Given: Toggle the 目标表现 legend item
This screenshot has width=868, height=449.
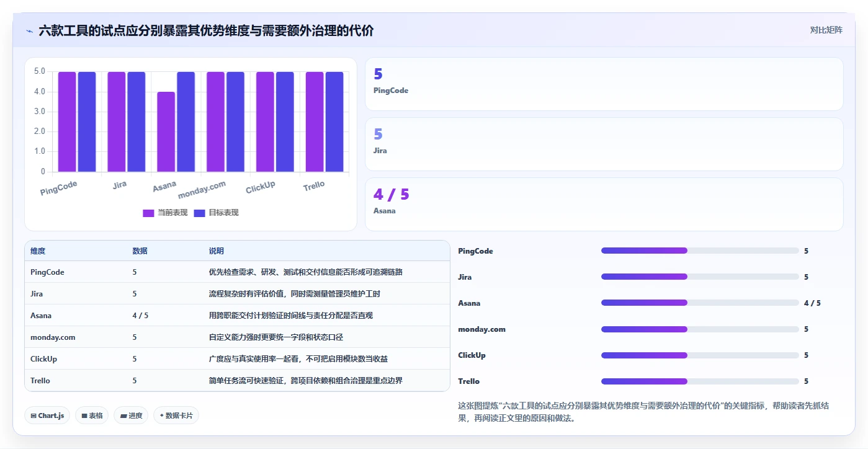Looking at the screenshot, I should click(x=216, y=213).
